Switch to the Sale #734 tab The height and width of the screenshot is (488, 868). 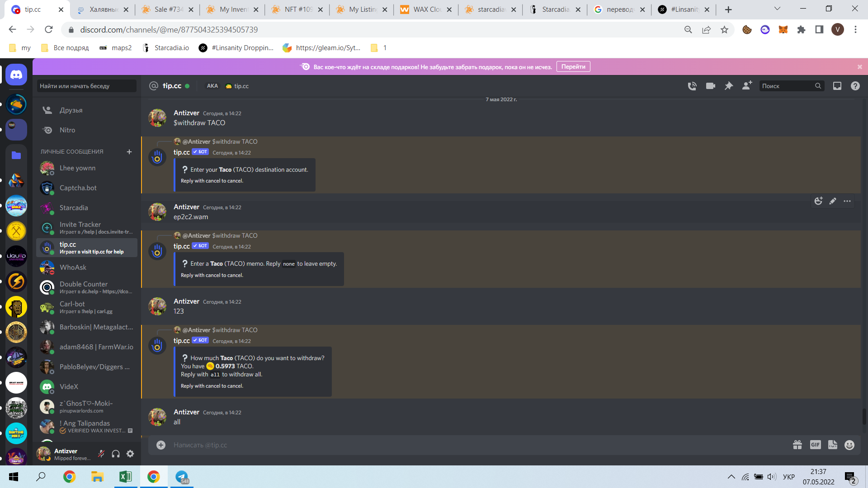[x=167, y=9]
